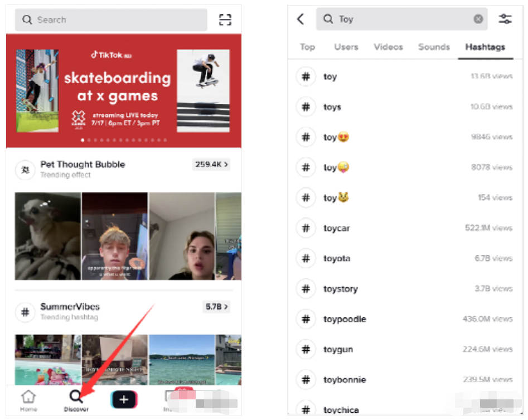This screenshot has height=420, width=528.
Task: Tap the QR scan icon beside Search
Action: click(x=225, y=20)
